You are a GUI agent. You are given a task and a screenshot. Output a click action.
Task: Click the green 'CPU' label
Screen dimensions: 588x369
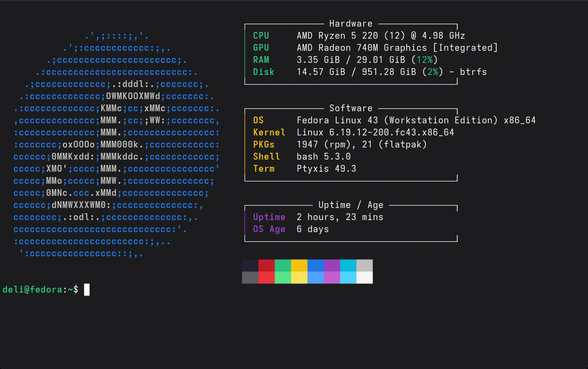[261, 36]
